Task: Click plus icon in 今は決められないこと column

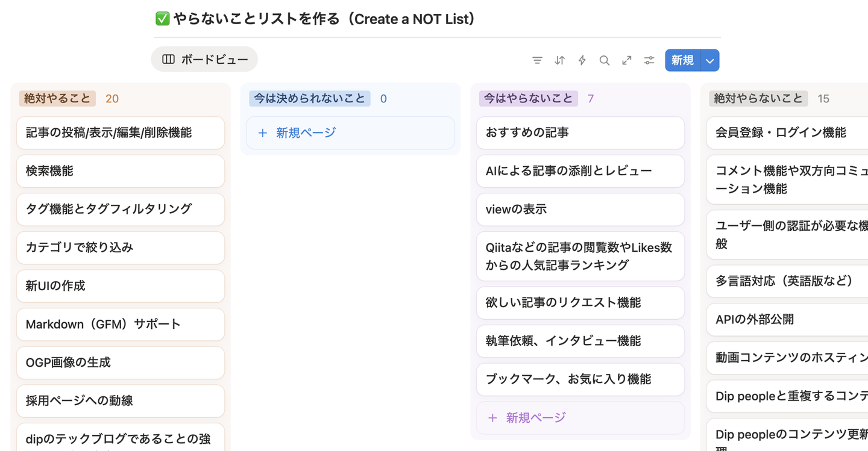Action: (262, 133)
